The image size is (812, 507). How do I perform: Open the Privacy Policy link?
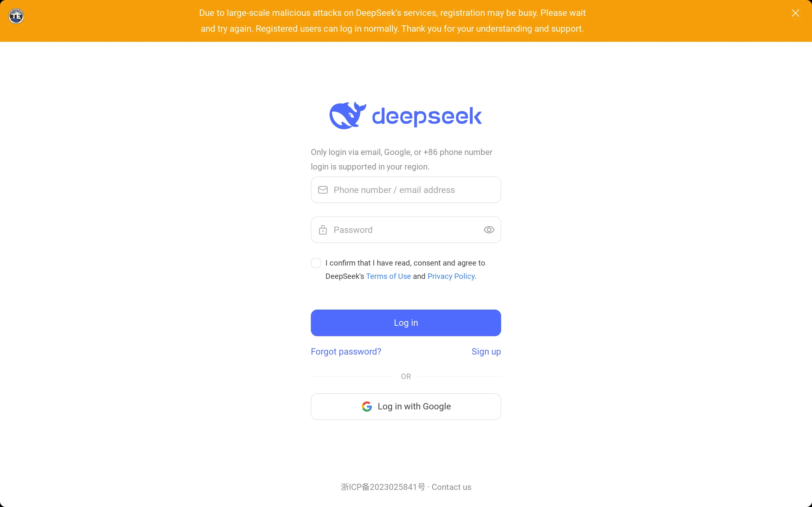451,276
